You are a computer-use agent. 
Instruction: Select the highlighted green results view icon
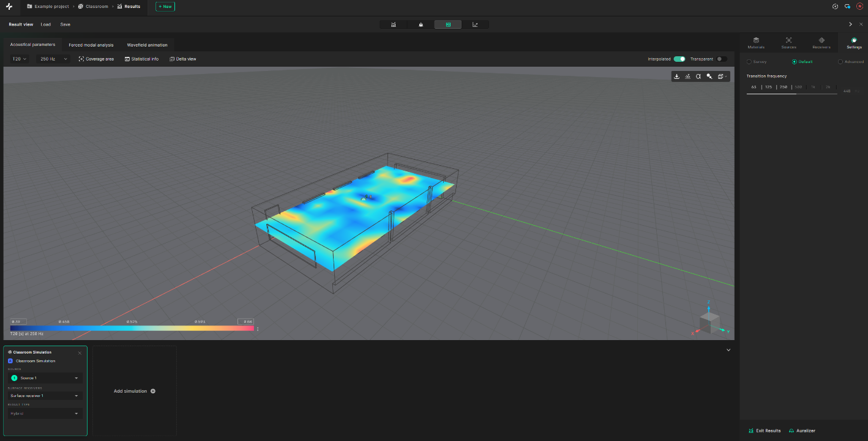point(448,24)
